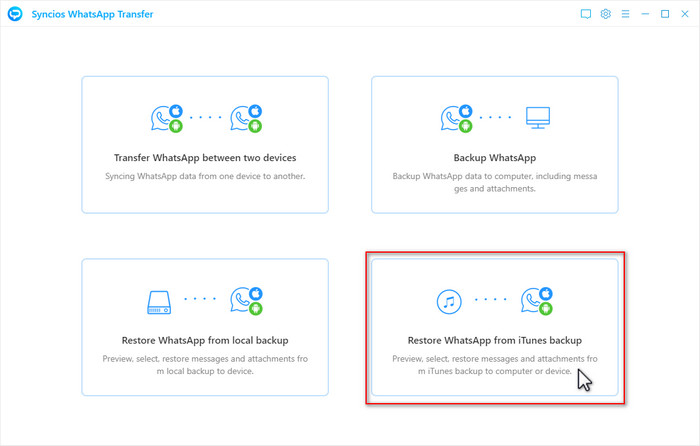Click WhatsApp icon in iTunes backup card
This screenshot has height=446, width=700.
coord(537,300)
